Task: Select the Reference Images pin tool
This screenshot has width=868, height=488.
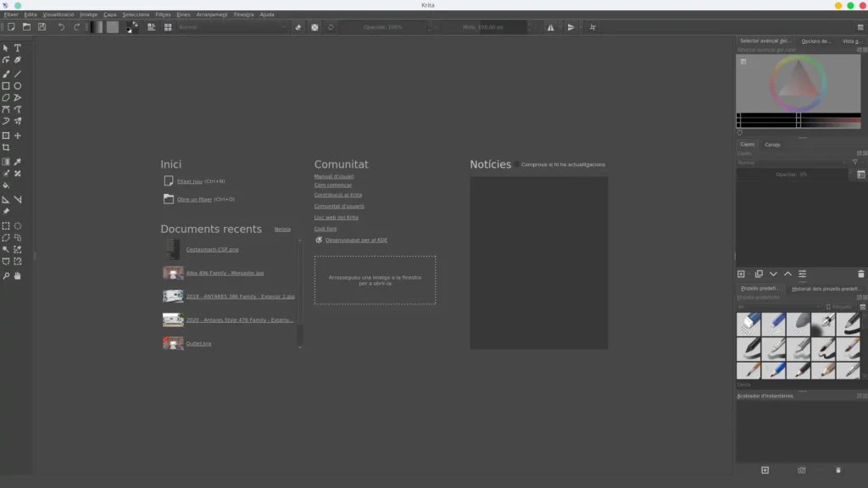Action: pos(6,211)
